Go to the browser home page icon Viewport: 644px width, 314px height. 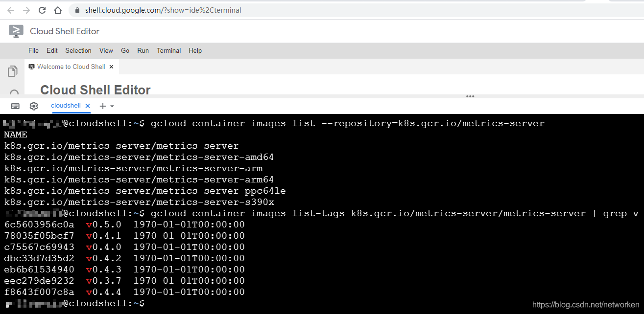point(58,10)
